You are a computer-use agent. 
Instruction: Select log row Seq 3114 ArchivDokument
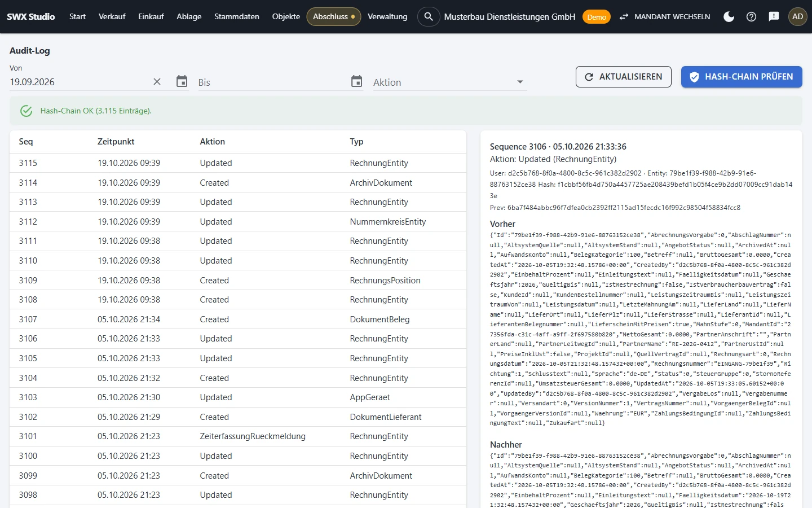[238, 183]
